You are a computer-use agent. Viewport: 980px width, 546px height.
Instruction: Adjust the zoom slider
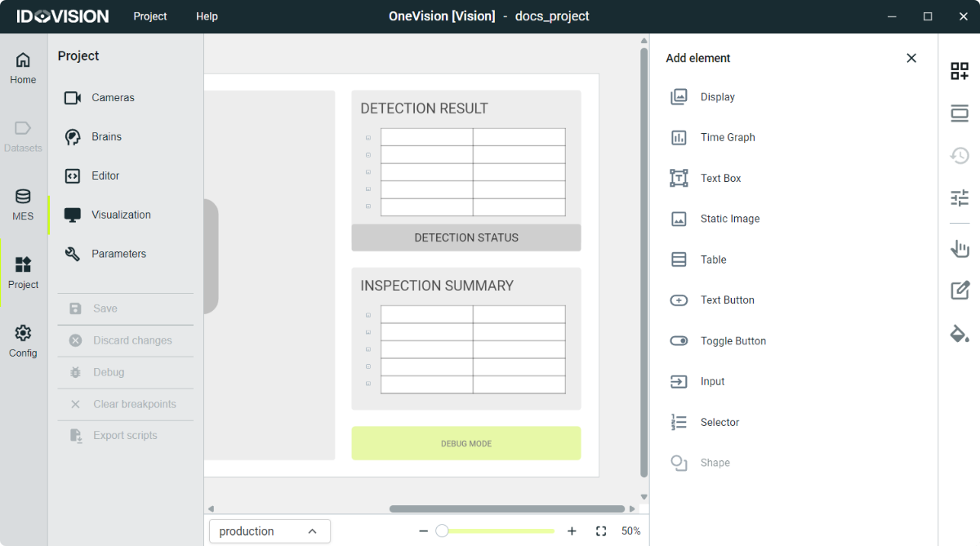pos(443,530)
